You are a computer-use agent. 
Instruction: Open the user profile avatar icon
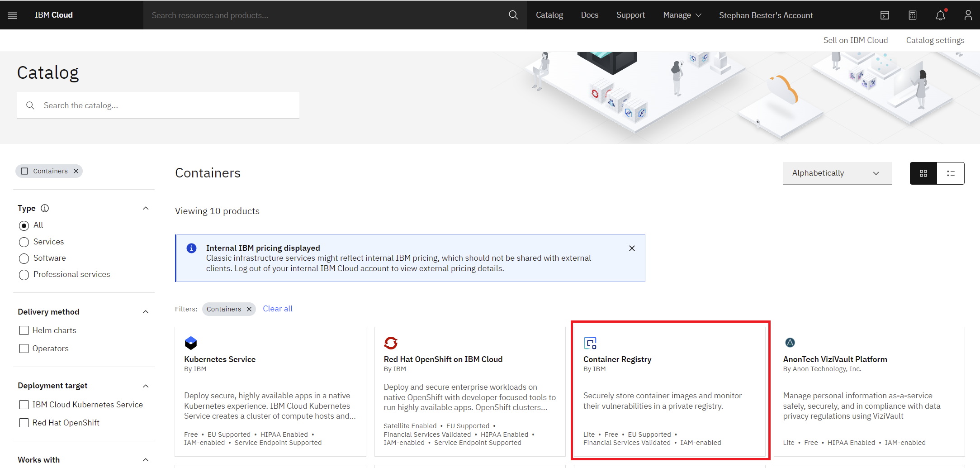pos(968,15)
